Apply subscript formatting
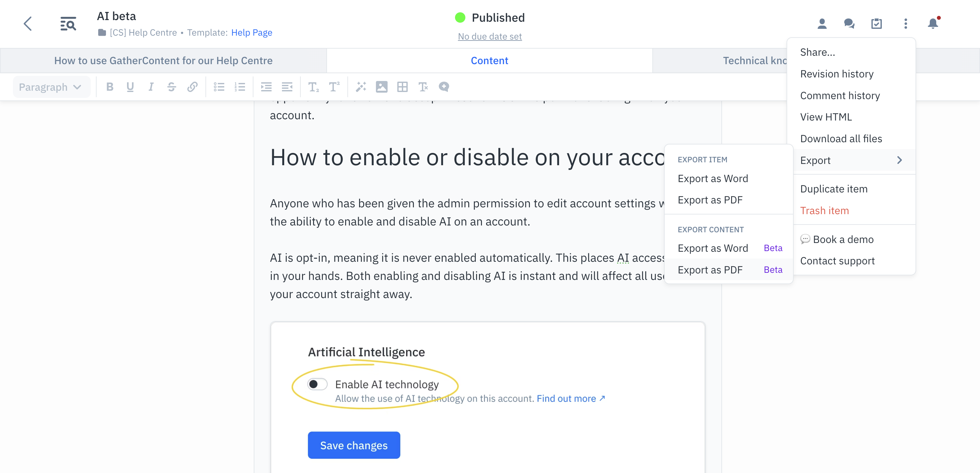 [x=313, y=87]
